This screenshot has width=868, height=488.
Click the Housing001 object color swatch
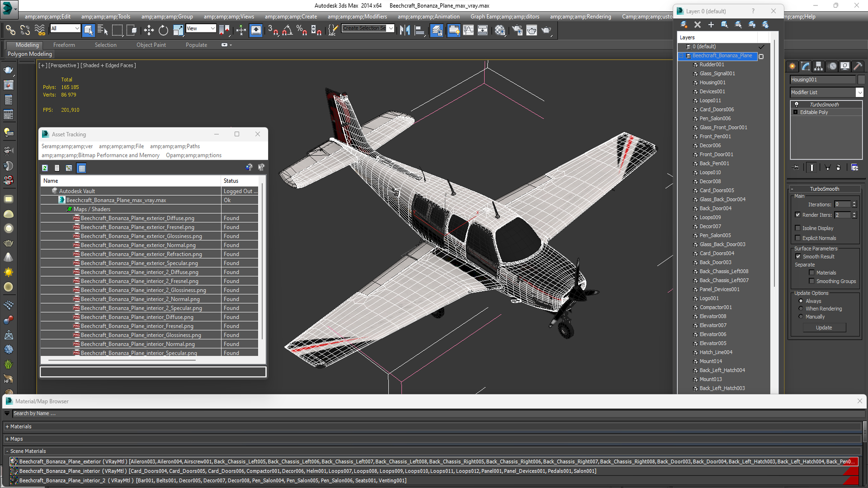click(861, 80)
